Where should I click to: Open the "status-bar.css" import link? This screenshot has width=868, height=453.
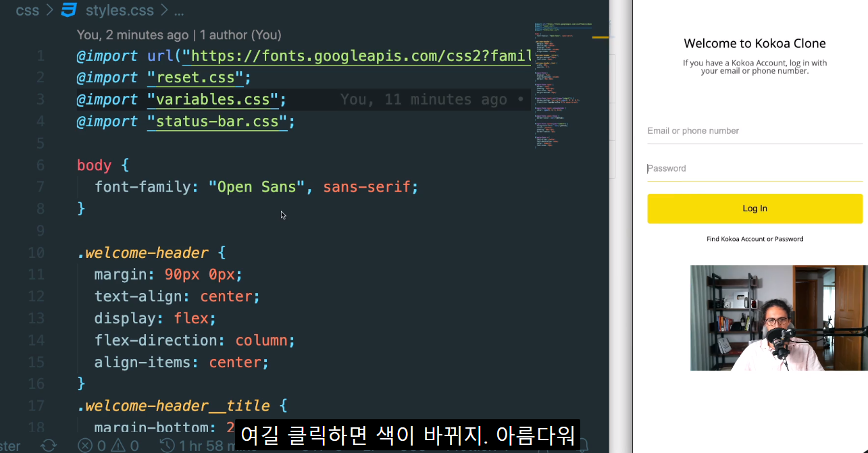coord(218,122)
